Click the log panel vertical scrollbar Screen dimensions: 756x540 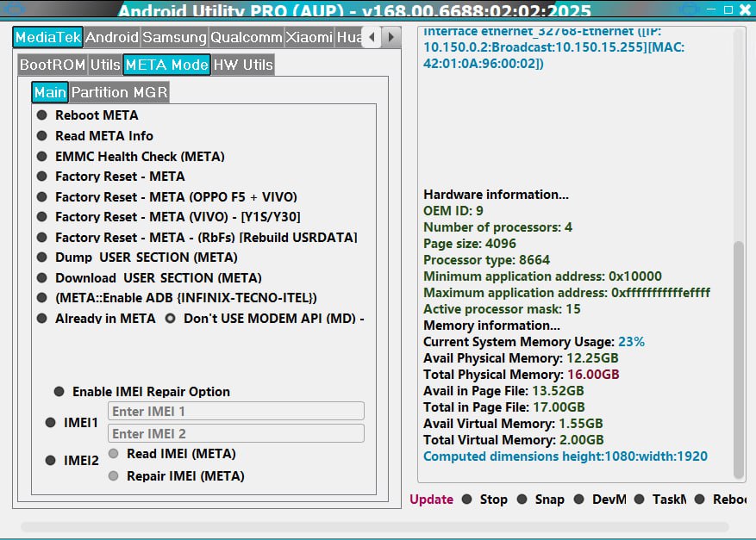pyautogui.click(x=738, y=359)
